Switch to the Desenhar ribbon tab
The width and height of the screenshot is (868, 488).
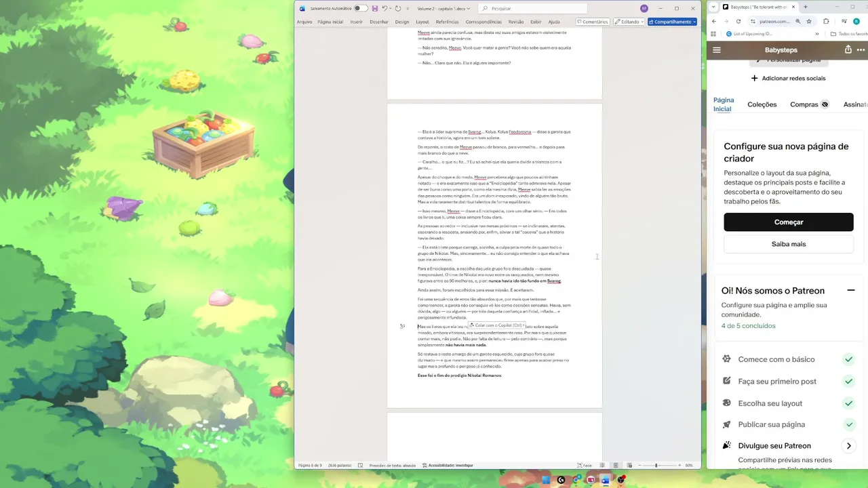click(x=379, y=22)
